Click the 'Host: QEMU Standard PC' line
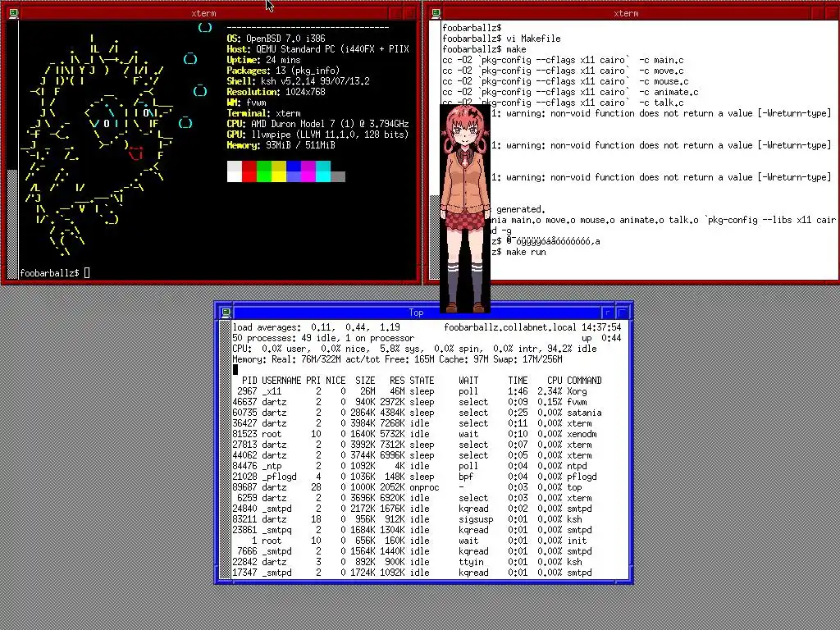Image resolution: width=840 pixels, height=630 pixels. tap(318, 49)
